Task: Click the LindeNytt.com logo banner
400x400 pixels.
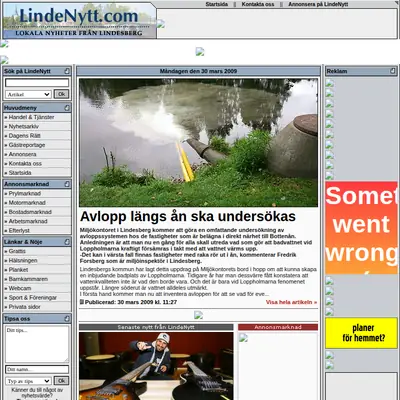Action: tap(79, 21)
